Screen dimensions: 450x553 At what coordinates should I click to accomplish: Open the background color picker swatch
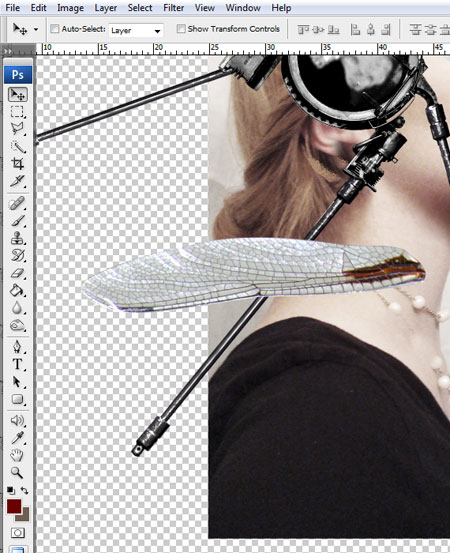point(25,517)
